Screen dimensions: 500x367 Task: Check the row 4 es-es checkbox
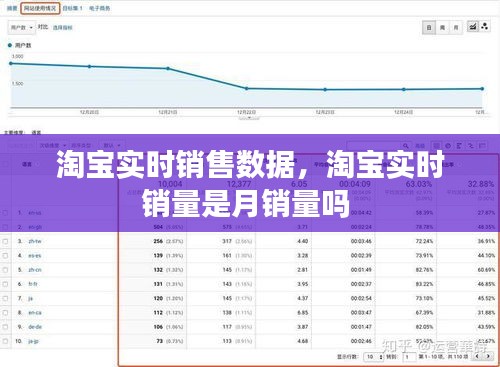coord(5,256)
